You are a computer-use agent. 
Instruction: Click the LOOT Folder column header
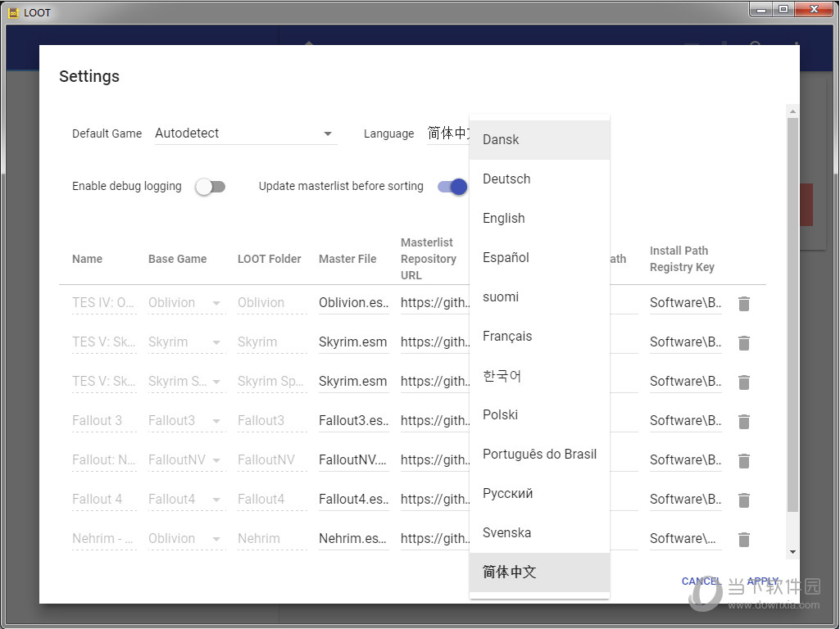click(x=270, y=259)
